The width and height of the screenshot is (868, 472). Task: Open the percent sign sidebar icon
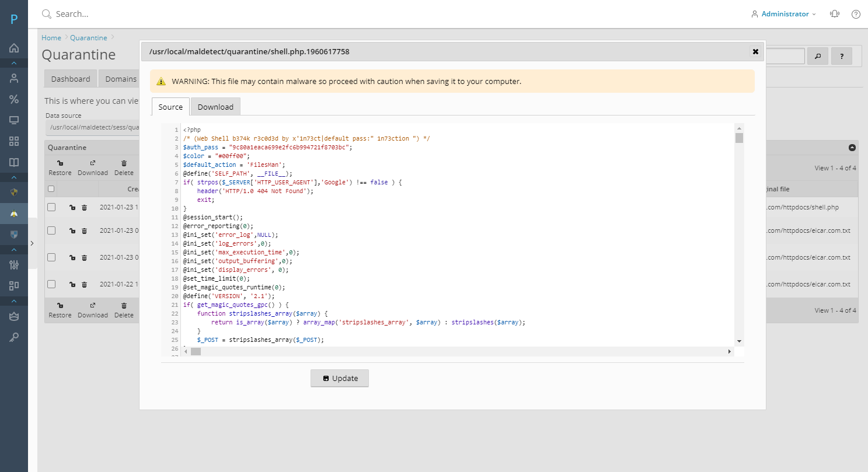click(14, 99)
